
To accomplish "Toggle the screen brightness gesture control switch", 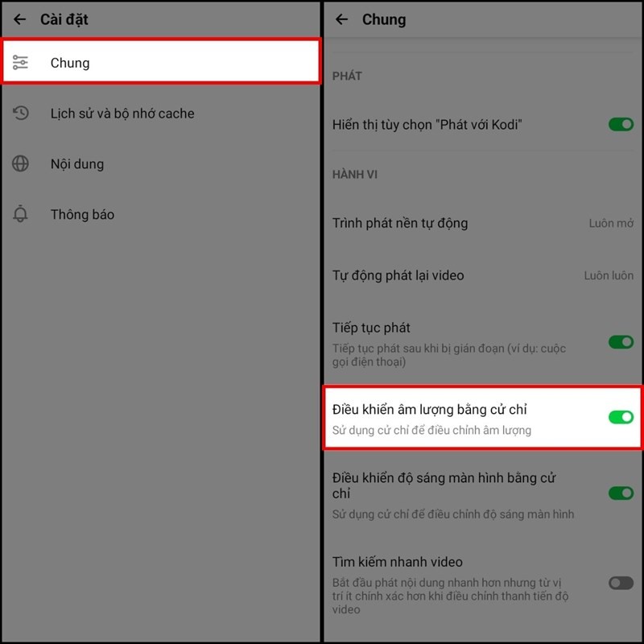I will (x=621, y=493).
